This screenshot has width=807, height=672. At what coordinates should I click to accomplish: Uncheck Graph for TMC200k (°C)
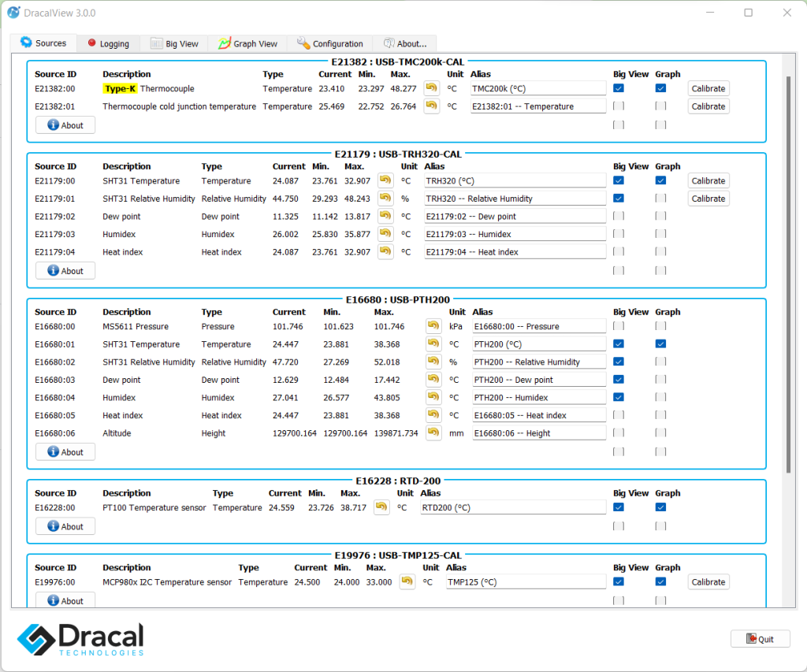pyautogui.click(x=661, y=88)
